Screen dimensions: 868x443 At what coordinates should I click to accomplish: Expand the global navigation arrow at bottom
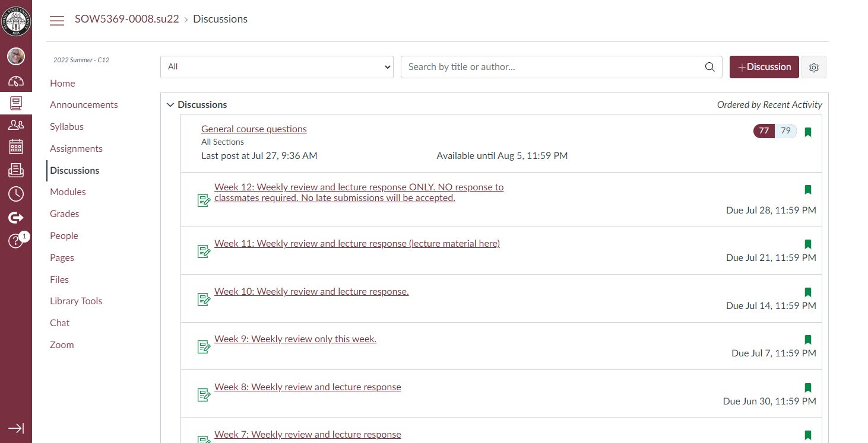[x=16, y=428]
